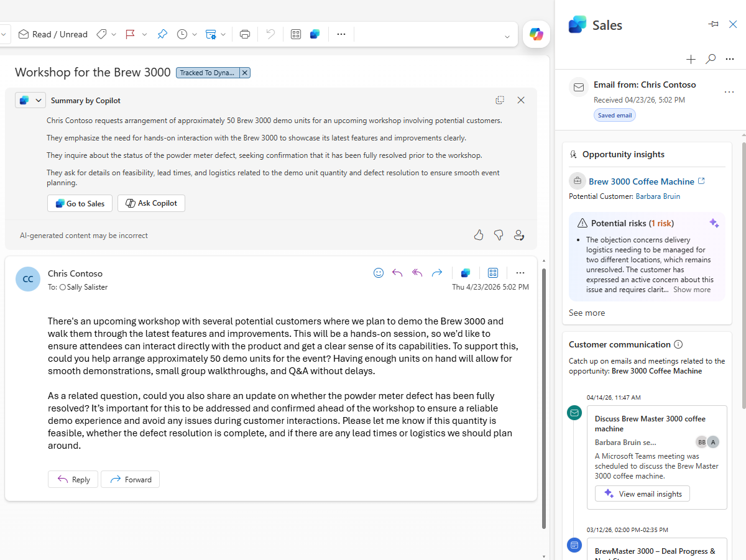Pin the Sales side pane
Viewport: 746px width, 560px height.
coord(713,24)
